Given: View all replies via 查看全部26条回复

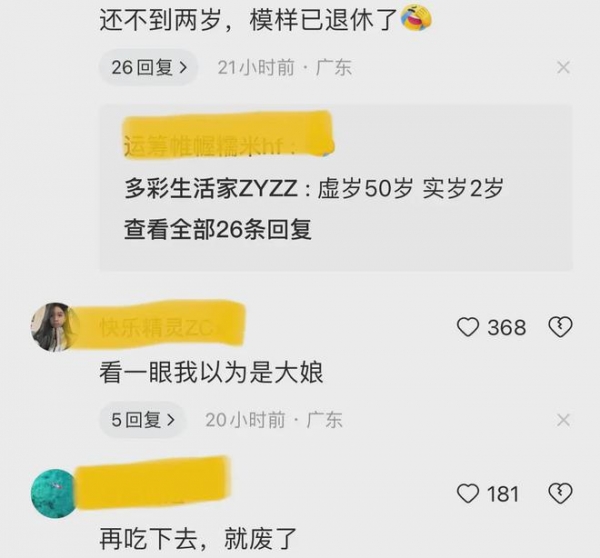Looking at the screenshot, I should pyautogui.click(x=218, y=230).
